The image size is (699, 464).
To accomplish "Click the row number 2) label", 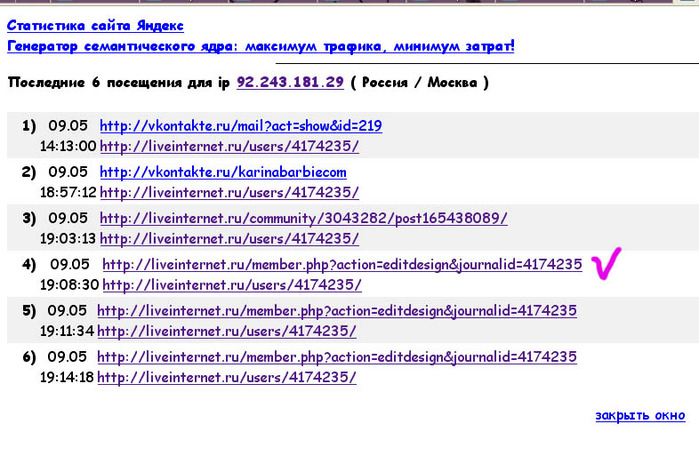I will coord(29,172).
